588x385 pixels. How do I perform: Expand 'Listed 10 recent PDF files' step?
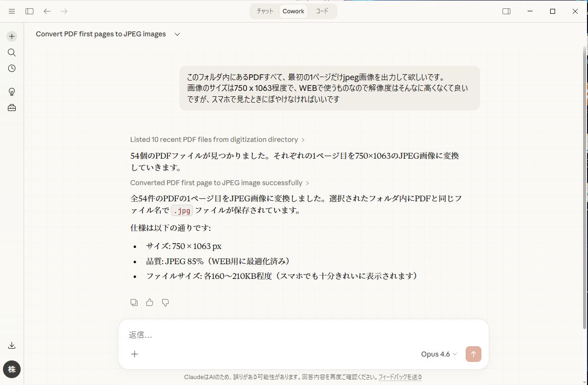217,139
